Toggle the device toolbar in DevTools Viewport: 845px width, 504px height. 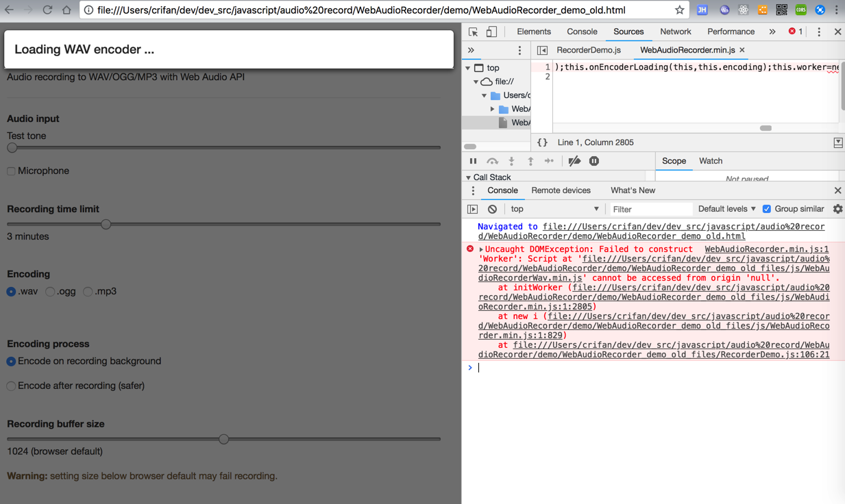(491, 32)
